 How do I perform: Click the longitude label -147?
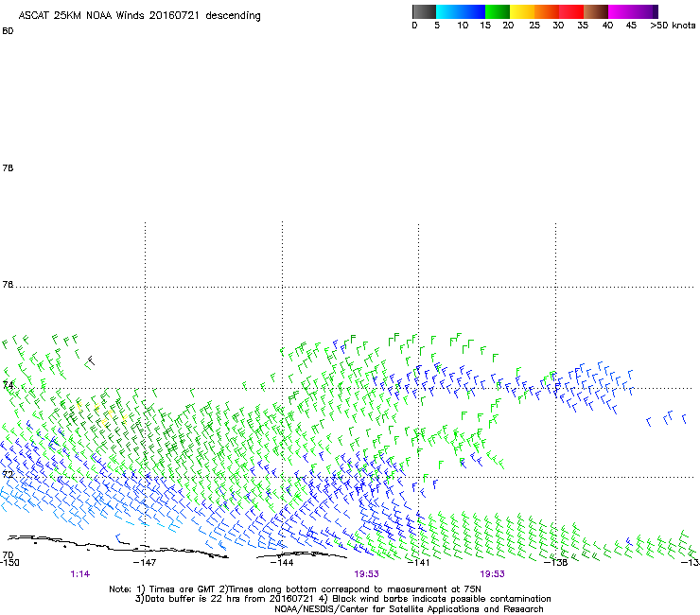point(145,562)
